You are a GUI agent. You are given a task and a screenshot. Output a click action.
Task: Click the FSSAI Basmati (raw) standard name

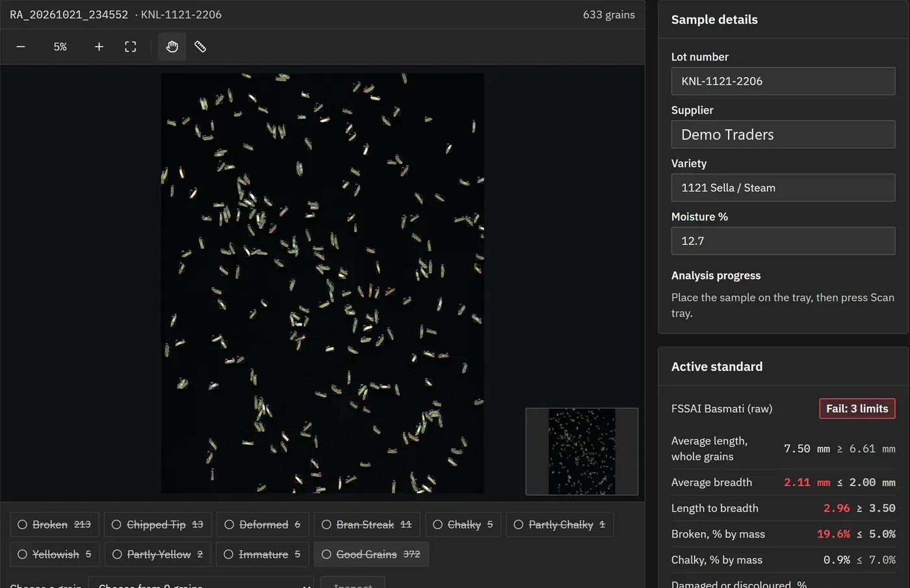coord(721,409)
